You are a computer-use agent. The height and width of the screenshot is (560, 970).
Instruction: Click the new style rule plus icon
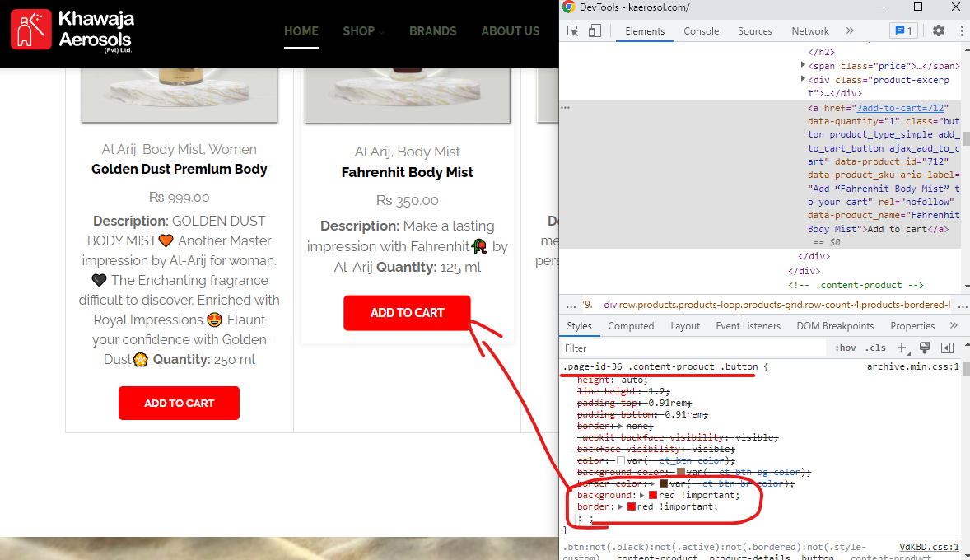pyautogui.click(x=902, y=348)
